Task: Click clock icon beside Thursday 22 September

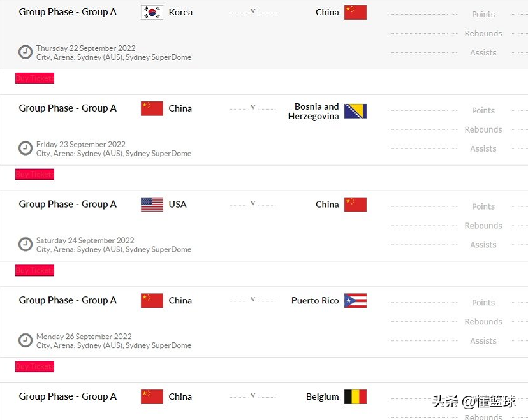Action: coord(26,52)
